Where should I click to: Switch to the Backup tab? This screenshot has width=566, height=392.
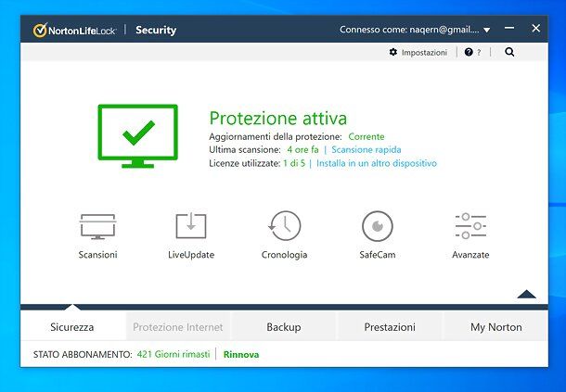tap(283, 327)
